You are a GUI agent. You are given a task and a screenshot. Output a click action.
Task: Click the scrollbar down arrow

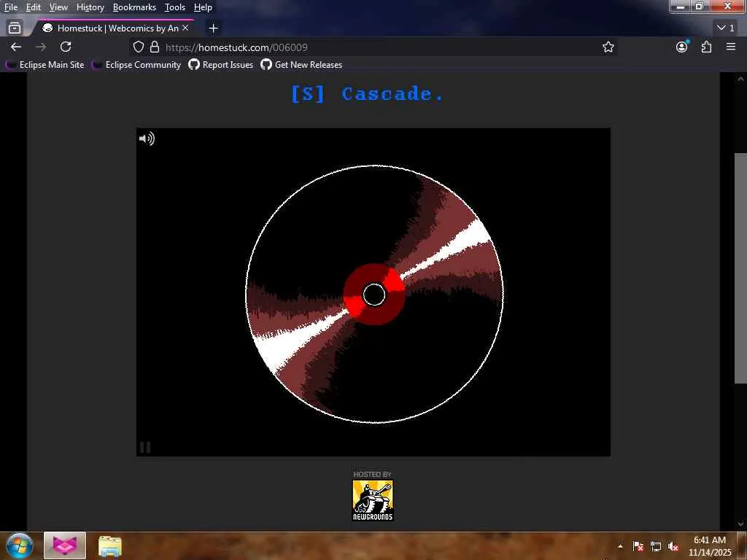(x=740, y=524)
